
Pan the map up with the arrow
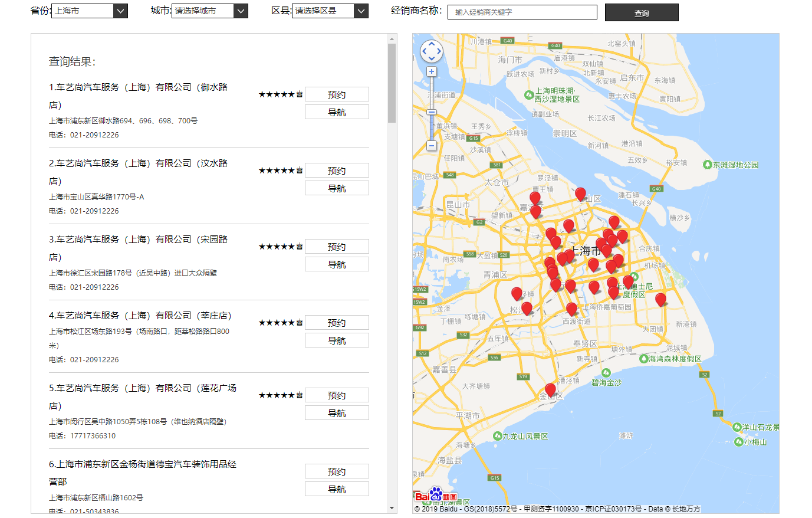click(x=432, y=44)
